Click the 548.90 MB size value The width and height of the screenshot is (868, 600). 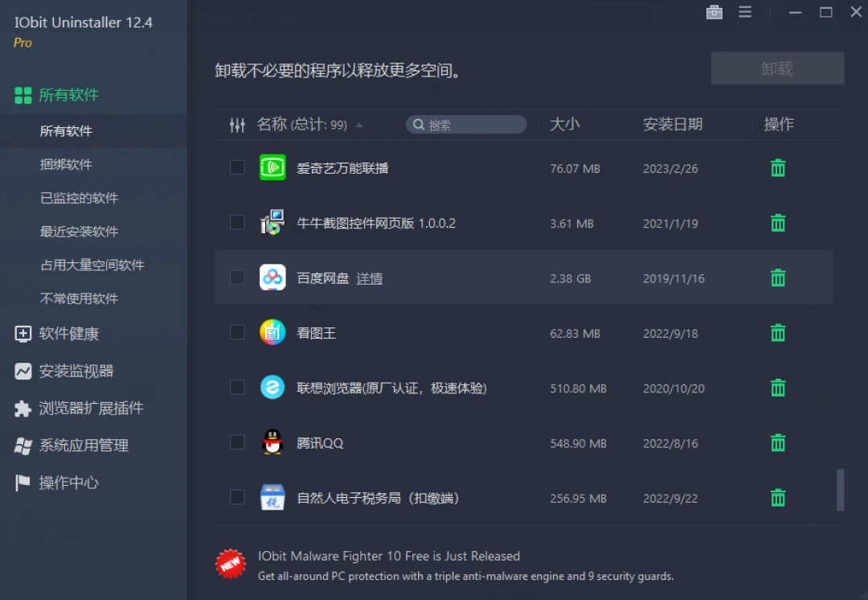[x=578, y=443]
